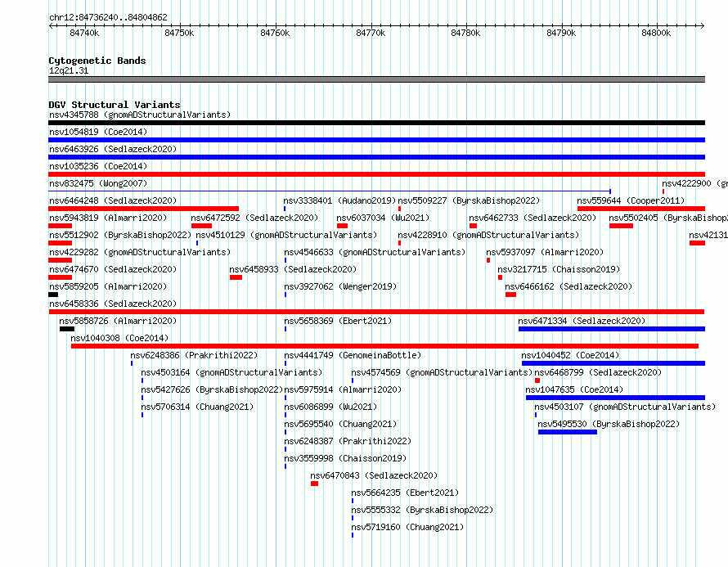Open nsv3338401 (Audano2019) variant
This screenshot has height=567, width=728.
339,200
